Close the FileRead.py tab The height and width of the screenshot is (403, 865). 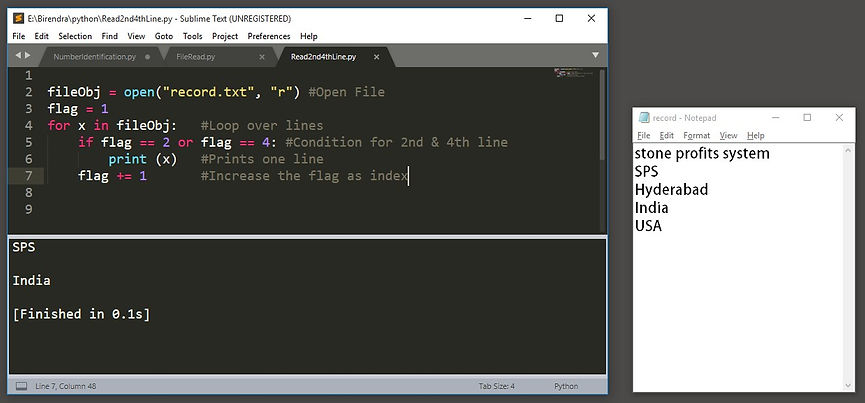261,57
